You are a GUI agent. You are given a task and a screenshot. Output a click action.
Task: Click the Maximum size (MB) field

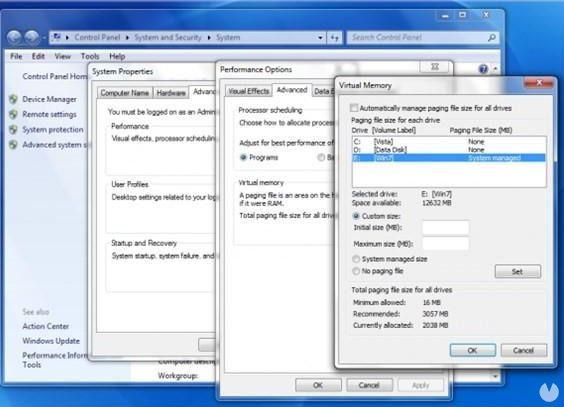pyautogui.click(x=445, y=244)
